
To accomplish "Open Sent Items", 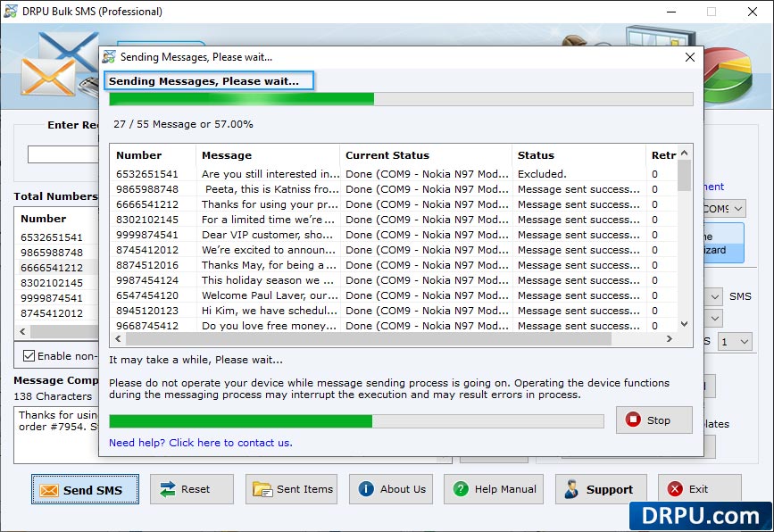I will click(x=291, y=489).
